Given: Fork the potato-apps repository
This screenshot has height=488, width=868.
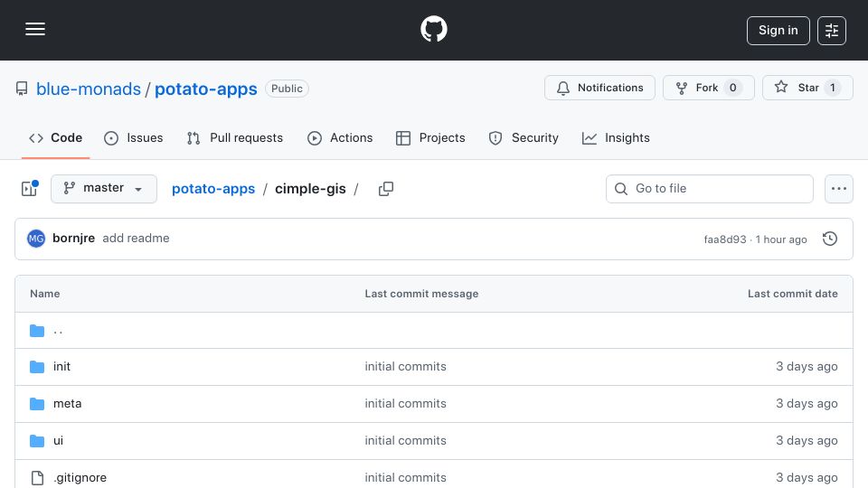Looking at the screenshot, I should coord(708,88).
